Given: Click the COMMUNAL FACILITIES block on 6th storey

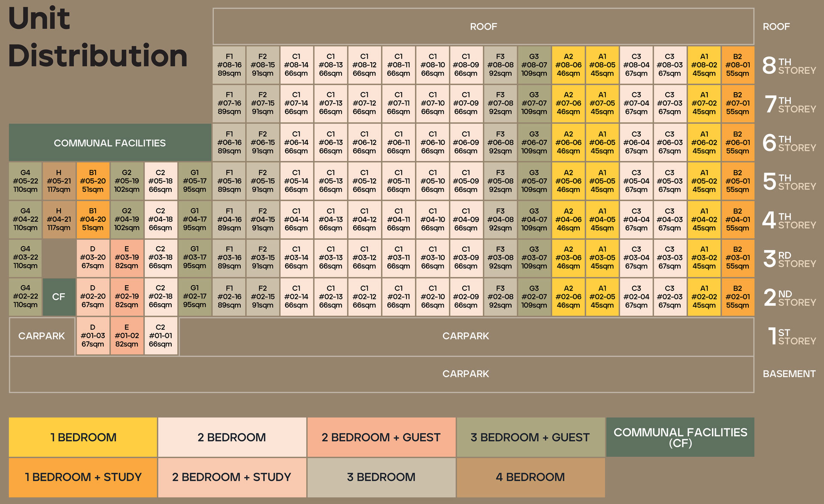Looking at the screenshot, I should point(110,143).
